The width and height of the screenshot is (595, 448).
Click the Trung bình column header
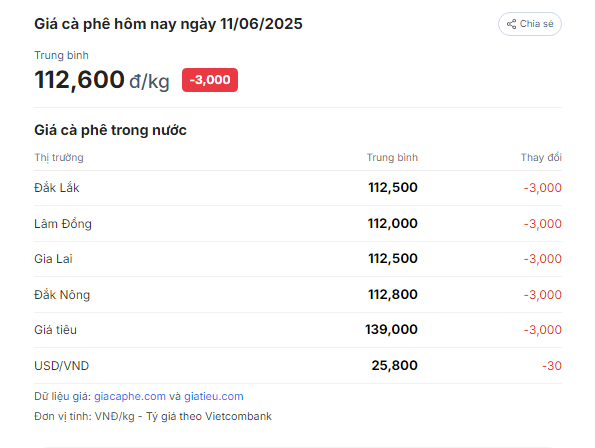point(392,157)
